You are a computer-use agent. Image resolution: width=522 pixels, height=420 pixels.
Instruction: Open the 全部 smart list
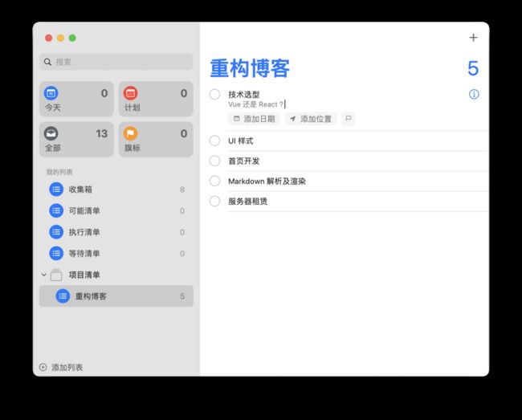76,140
